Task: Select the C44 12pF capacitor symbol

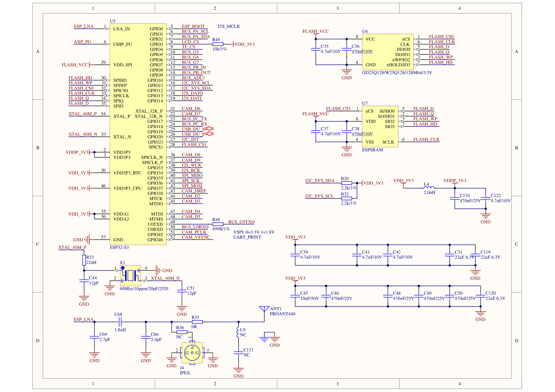Action: pos(84,281)
